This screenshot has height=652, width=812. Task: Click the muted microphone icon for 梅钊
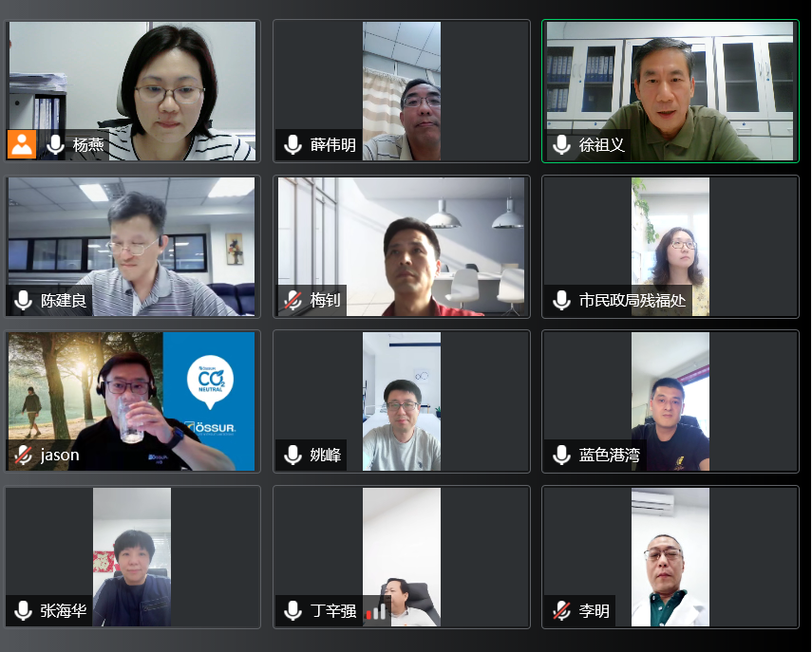[x=293, y=300]
